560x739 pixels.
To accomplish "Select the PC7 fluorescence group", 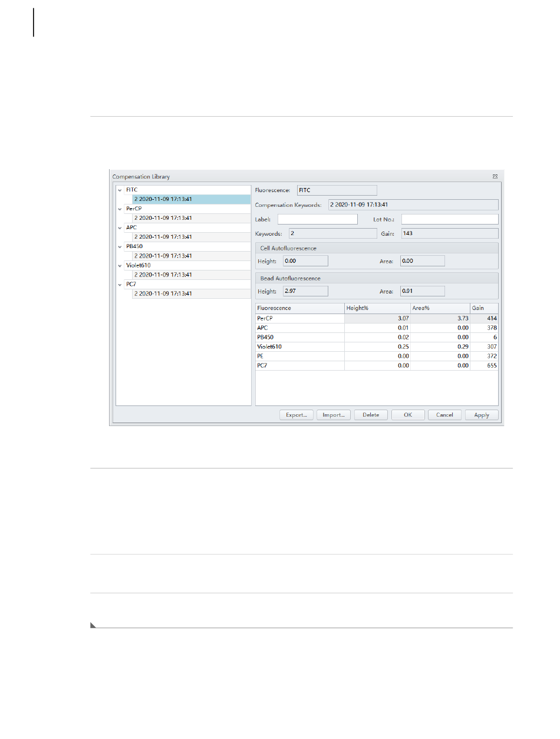I will point(188,284).
